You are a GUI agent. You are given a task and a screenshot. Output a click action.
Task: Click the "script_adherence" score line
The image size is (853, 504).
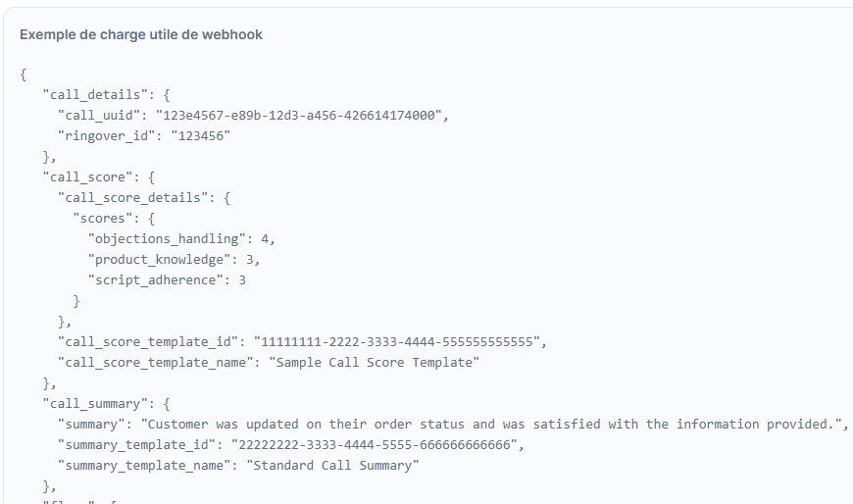pos(167,280)
